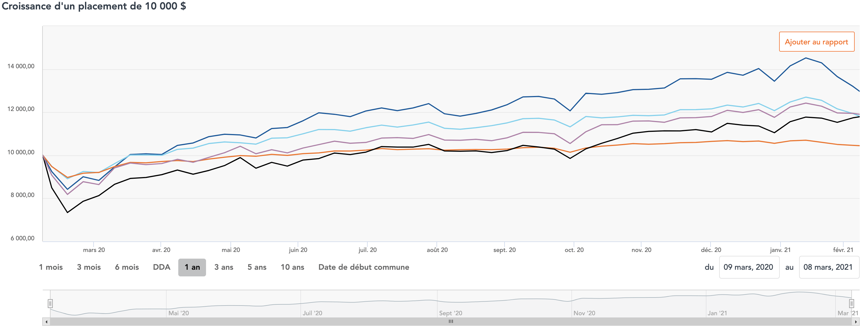Select the DDA range option
Screen dimensions: 868x333
pos(161,267)
